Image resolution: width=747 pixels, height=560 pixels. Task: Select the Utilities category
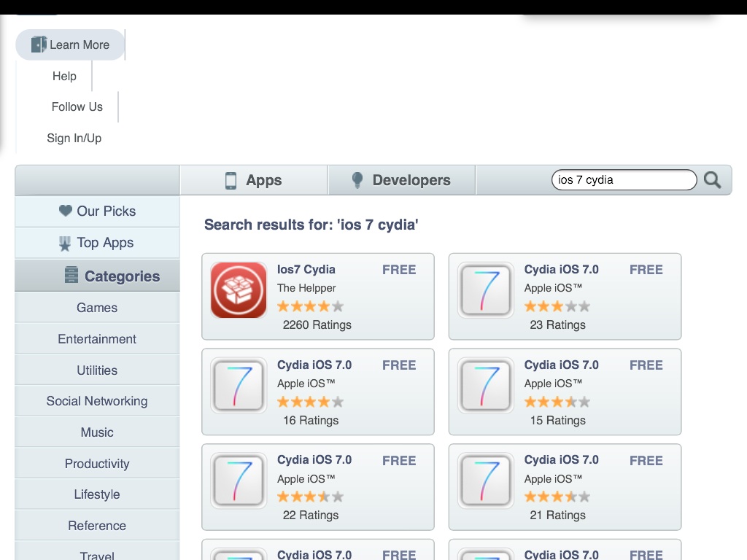tap(97, 370)
